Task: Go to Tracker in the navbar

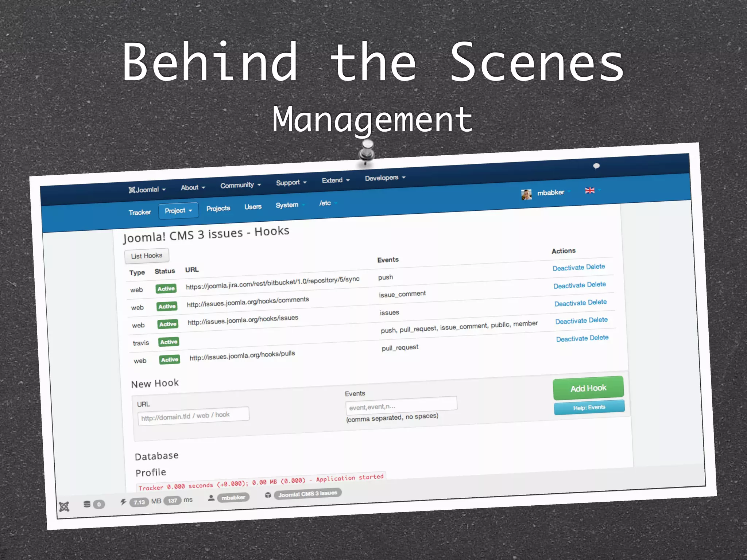Action: pyautogui.click(x=140, y=212)
